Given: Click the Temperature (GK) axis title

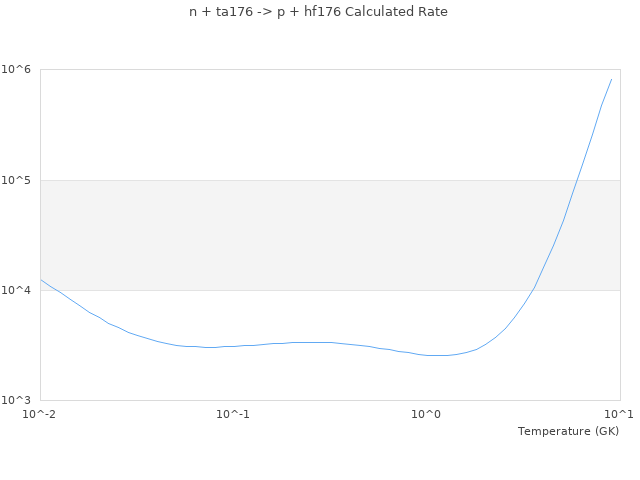Looking at the screenshot, I should [x=568, y=431].
